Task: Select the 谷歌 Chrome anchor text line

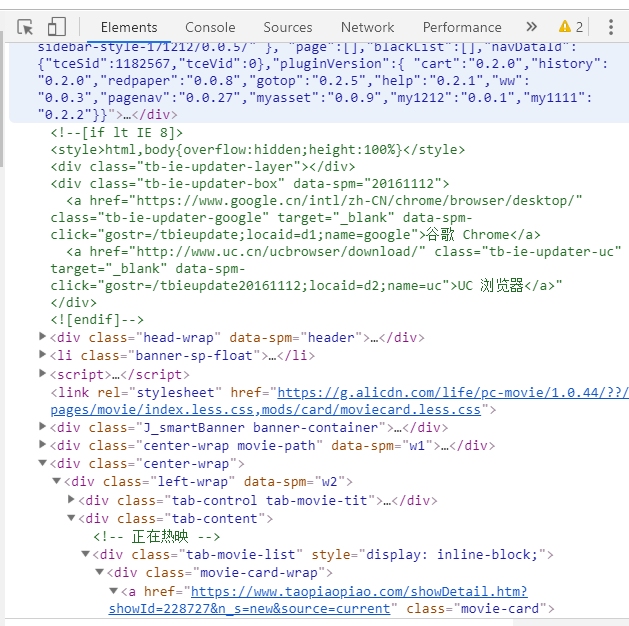Action: (x=295, y=235)
